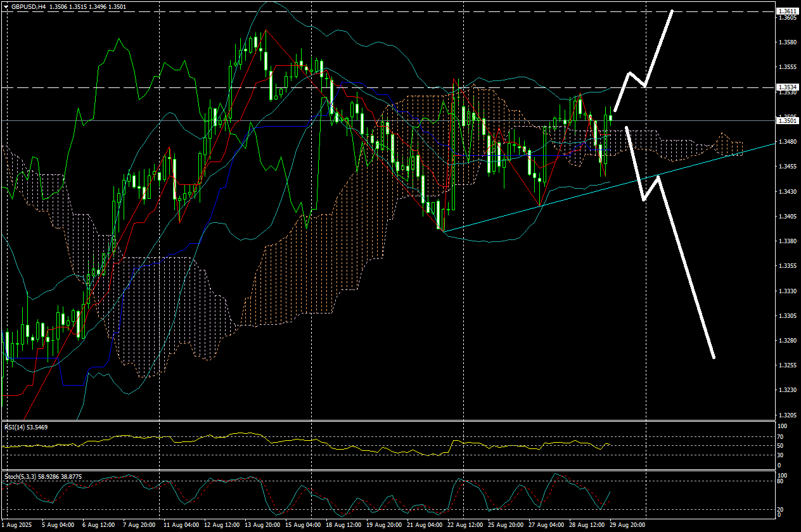Click the 1.3405 price scale value
The width and height of the screenshot is (801, 532).
[x=788, y=217]
